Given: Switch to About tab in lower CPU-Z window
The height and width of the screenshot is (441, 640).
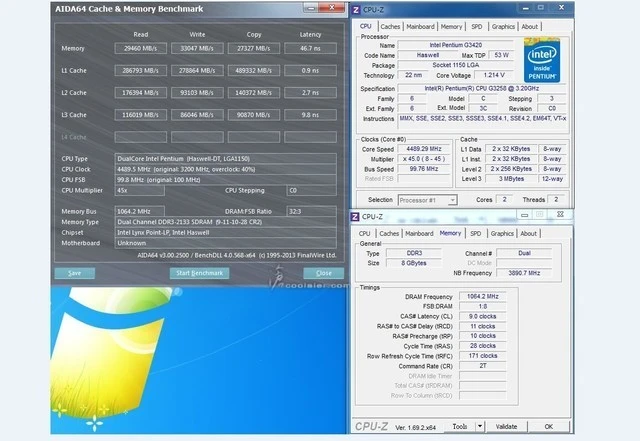Looking at the screenshot, I should [529, 234].
